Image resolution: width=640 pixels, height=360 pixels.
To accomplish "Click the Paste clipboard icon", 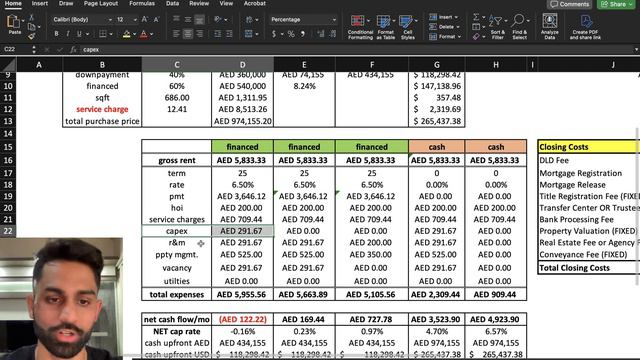I will click(13, 22).
